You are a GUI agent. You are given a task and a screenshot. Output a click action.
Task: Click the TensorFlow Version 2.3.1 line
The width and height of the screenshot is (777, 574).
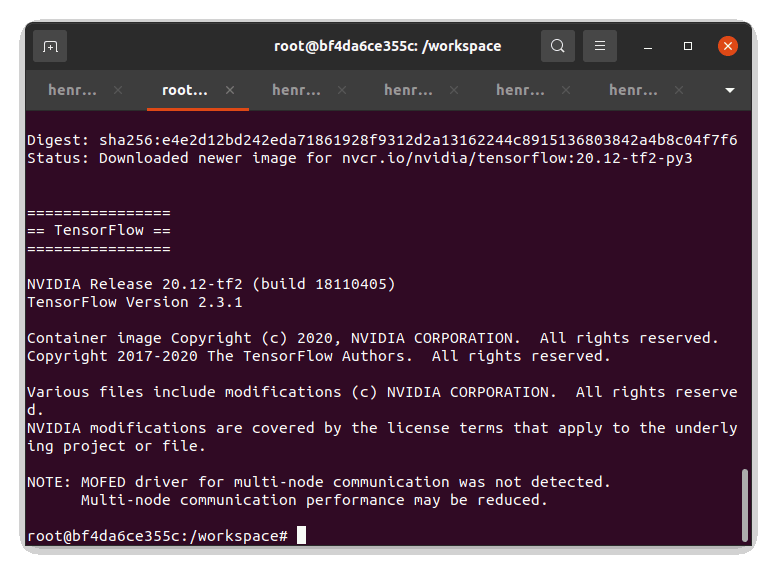point(135,302)
